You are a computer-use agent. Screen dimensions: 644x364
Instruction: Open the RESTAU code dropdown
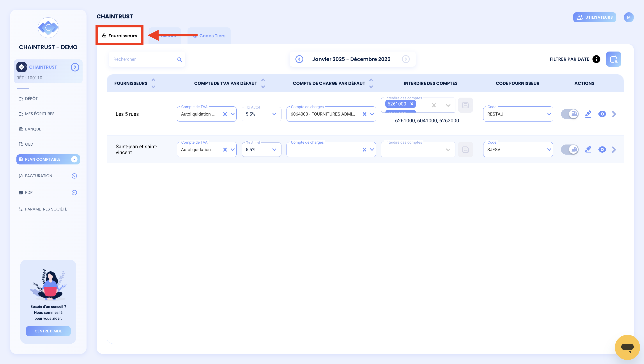pos(549,114)
